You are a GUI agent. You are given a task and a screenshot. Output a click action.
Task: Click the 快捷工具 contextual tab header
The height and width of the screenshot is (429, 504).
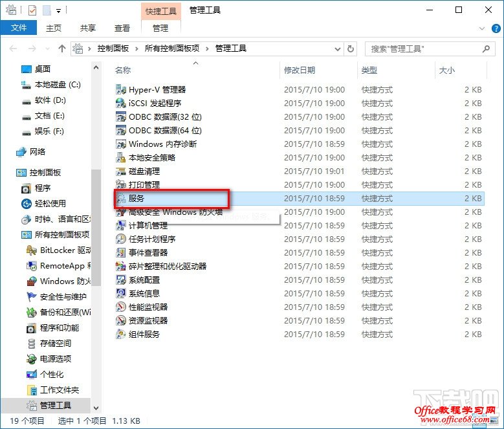160,11
